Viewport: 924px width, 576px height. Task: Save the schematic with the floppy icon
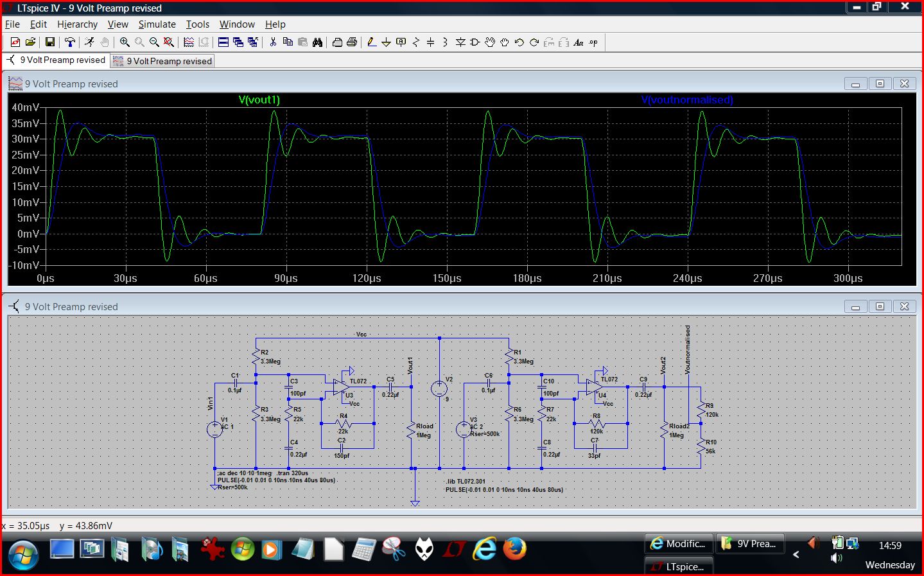click(50, 42)
